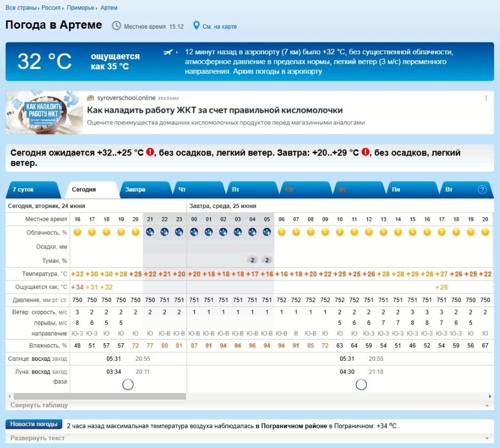Click the 'в Пограничном районе' news text
Image resolution: width=500 pixels, height=448 pixels.
coord(291,426)
